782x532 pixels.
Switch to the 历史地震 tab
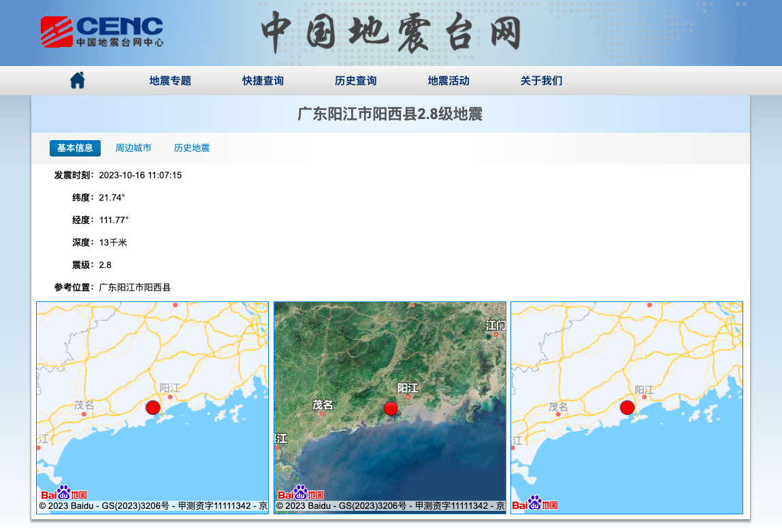point(191,148)
